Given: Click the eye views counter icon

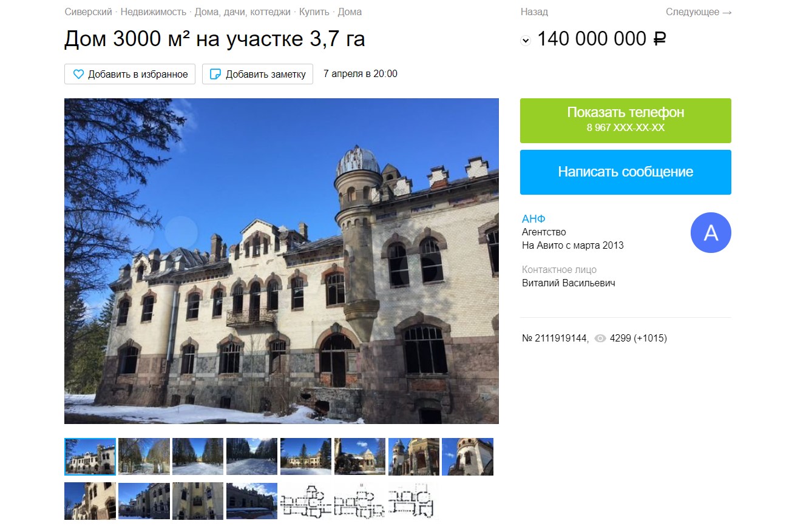Looking at the screenshot, I should coord(600,338).
